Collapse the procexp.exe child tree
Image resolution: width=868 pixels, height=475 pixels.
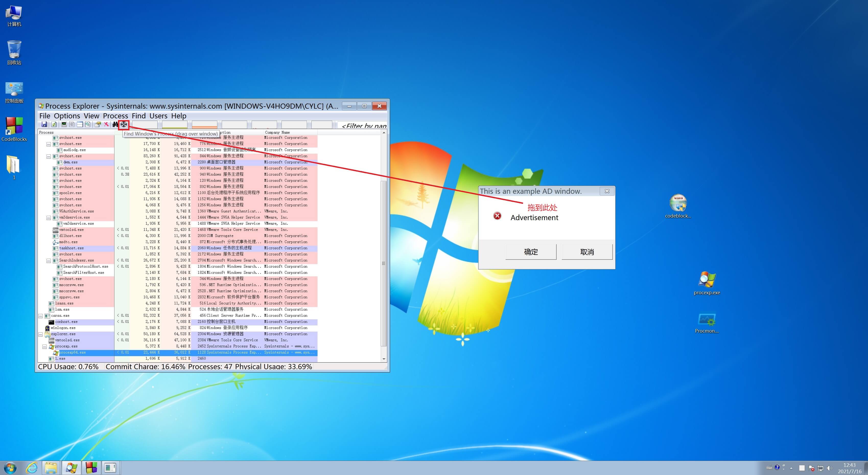click(x=44, y=347)
